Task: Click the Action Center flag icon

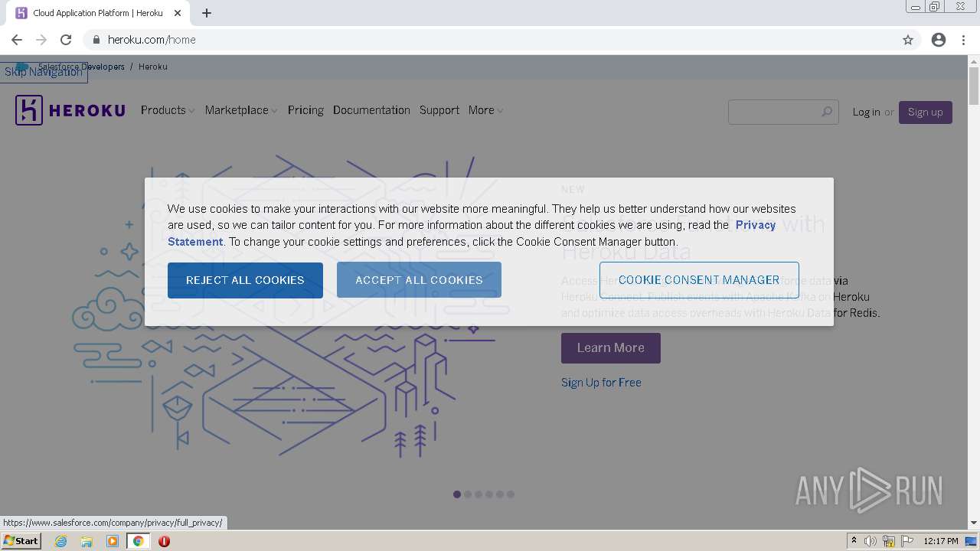Action: pyautogui.click(x=906, y=541)
